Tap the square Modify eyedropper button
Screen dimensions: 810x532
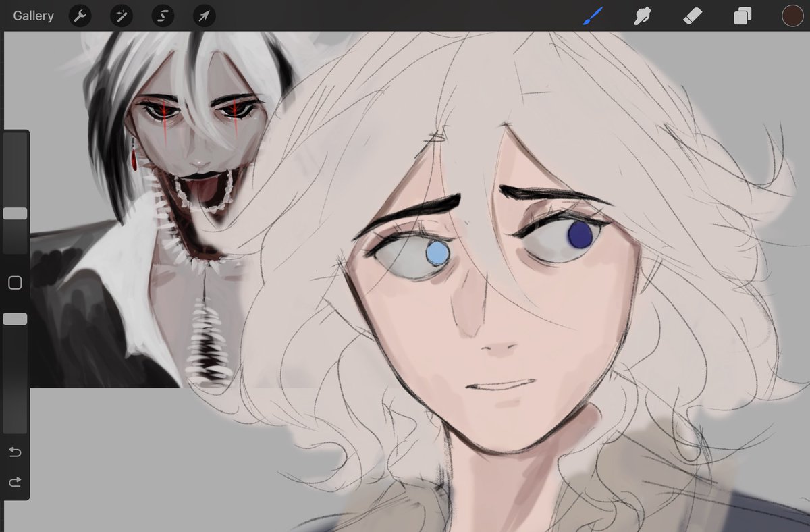pyautogui.click(x=15, y=283)
